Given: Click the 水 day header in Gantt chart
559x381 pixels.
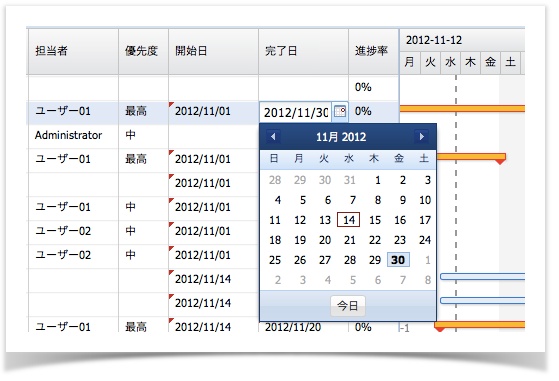Looking at the screenshot, I should click(450, 62).
